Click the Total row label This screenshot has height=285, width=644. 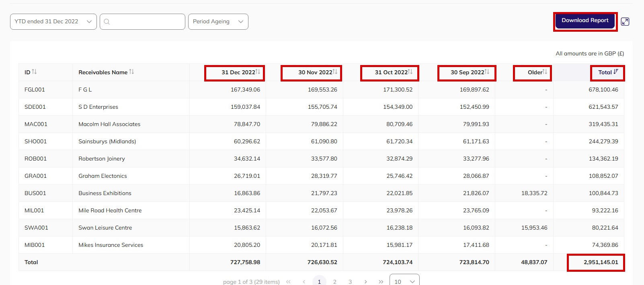31,262
